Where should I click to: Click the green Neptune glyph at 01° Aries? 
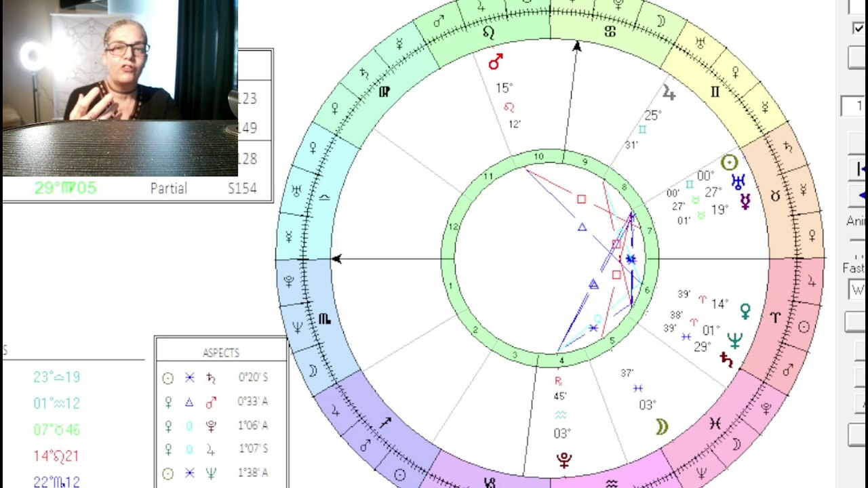tap(734, 340)
